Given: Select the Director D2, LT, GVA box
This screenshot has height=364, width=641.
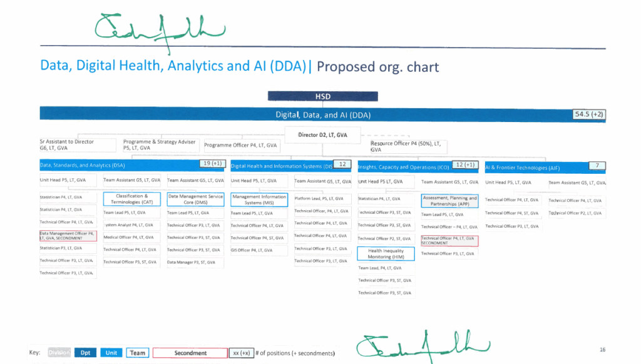Looking at the screenshot, I should click(322, 135).
